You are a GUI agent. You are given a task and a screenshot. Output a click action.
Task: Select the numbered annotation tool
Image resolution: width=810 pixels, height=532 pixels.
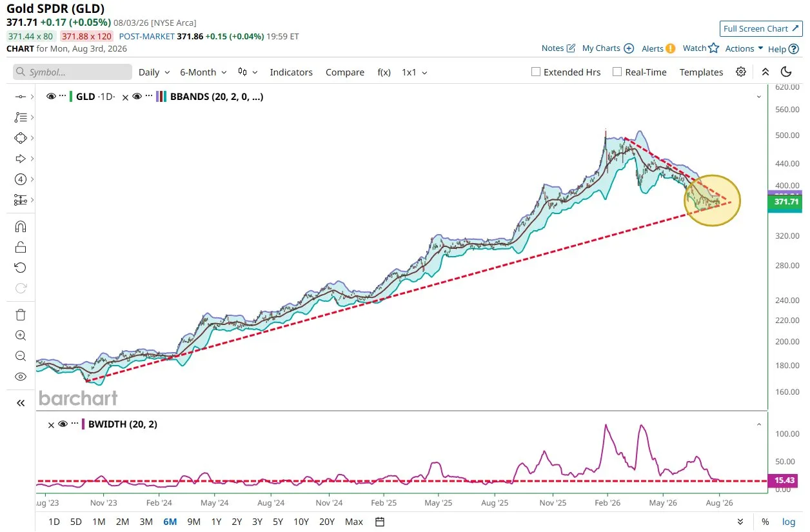click(20, 179)
